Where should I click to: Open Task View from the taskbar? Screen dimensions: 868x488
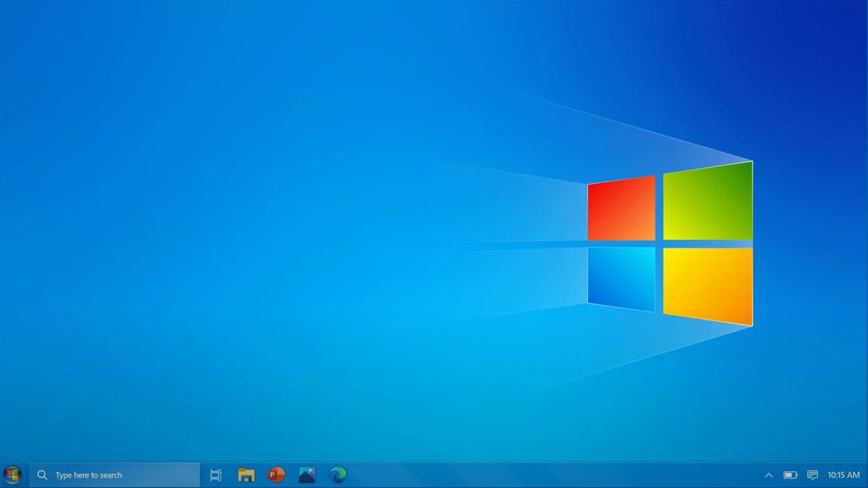click(215, 475)
